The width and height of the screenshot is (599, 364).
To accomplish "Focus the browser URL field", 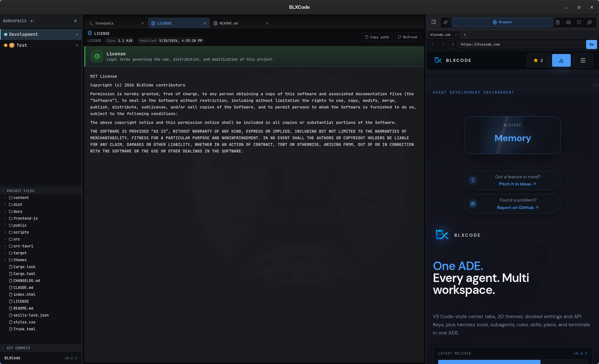I will tap(521, 45).
